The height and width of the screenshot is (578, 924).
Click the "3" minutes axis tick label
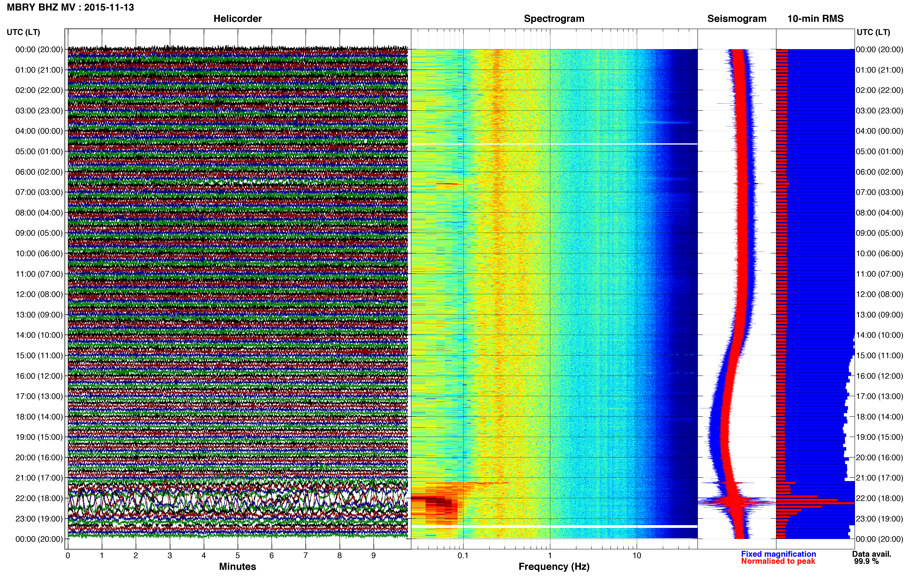170,555
